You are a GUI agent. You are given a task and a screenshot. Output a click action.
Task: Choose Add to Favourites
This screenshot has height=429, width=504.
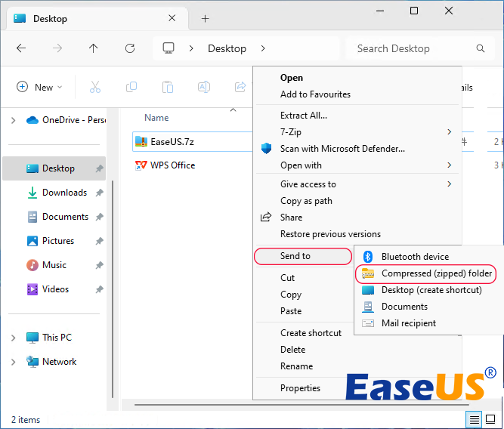[315, 94]
